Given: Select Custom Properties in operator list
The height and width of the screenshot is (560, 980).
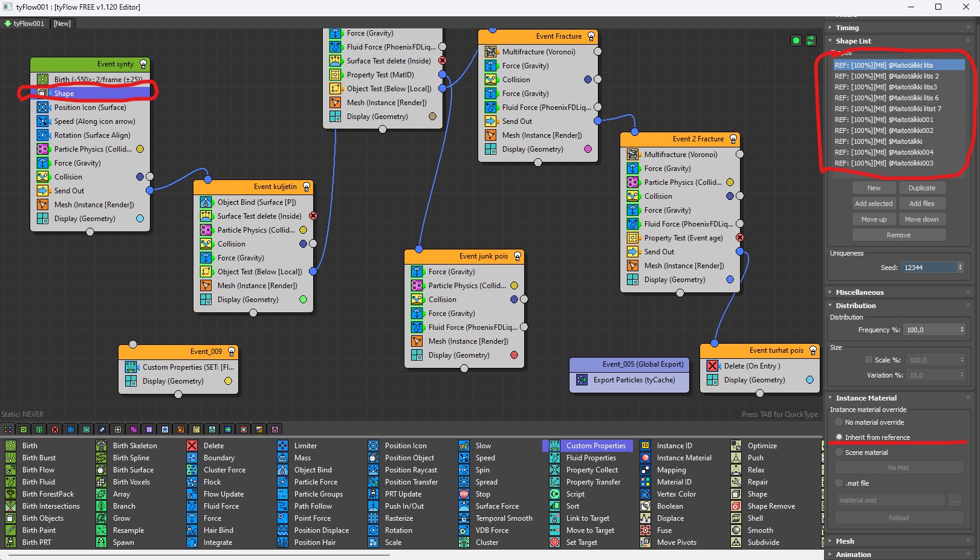Looking at the screenshot, I should (x=588, y=445).
